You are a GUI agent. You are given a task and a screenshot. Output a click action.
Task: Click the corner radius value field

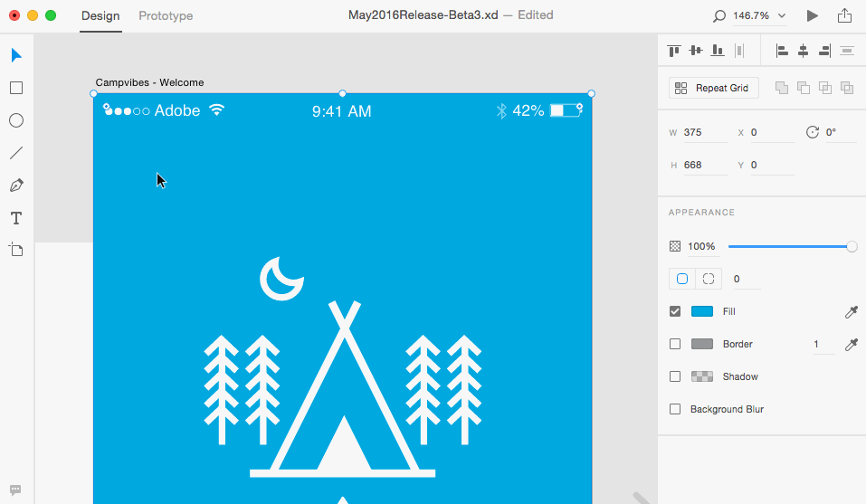[x=747, y=279]
